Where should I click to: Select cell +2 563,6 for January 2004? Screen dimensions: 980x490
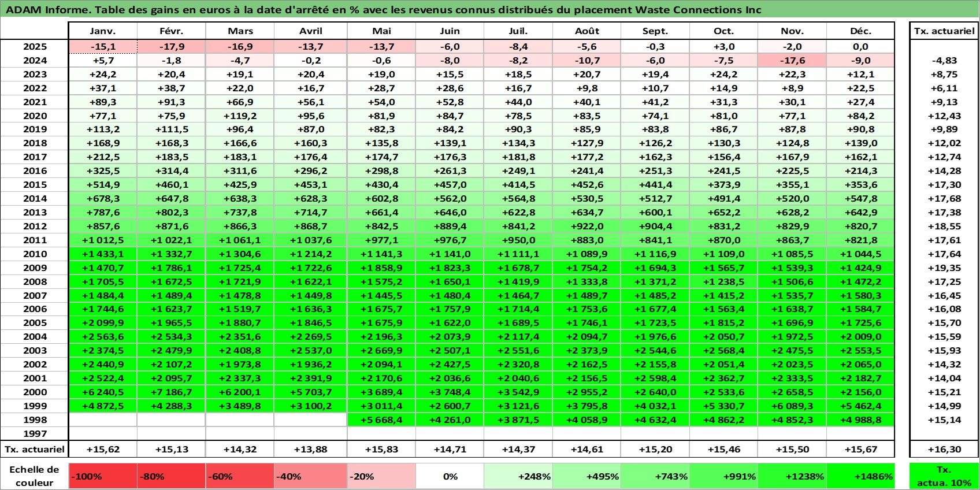click(103, 336)
